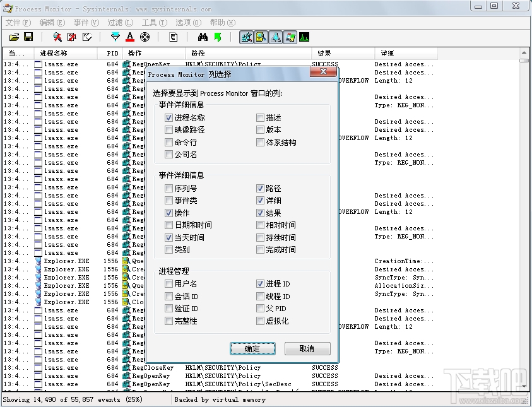The width and height of the screenshot is (532, 407).
Task: Open the Filter dialog via funnel icon
Action: pos(115,37)
